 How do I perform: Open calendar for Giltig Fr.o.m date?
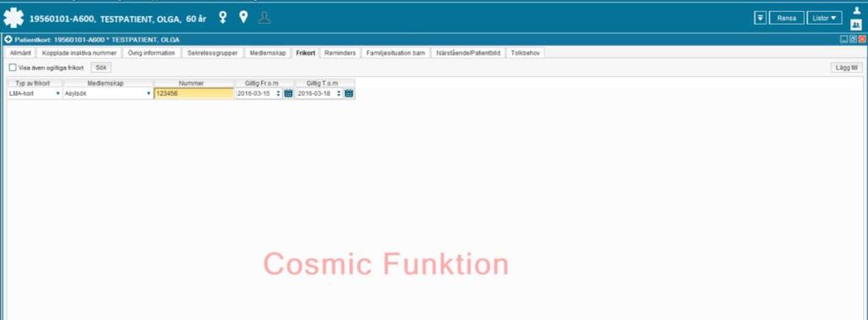tap(288, 93)
